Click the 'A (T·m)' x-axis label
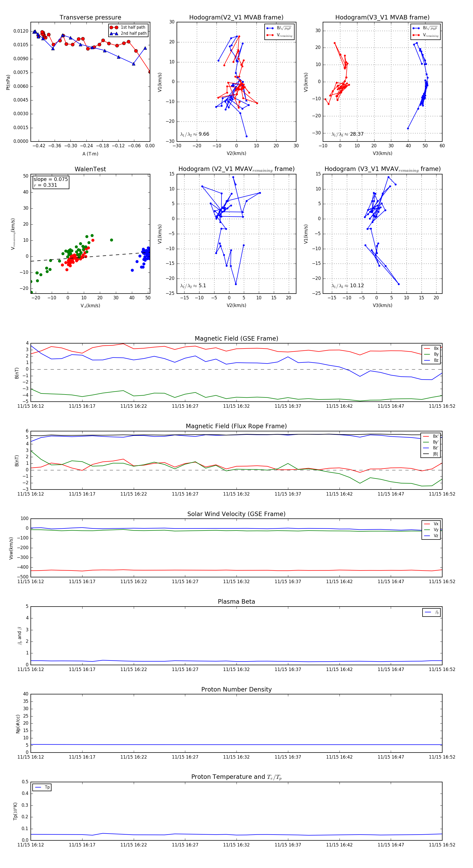473x868 pixels. click(x=90, y=154)
